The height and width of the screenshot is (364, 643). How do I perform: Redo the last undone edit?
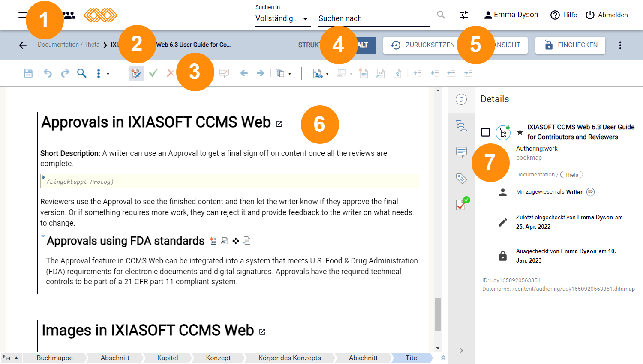65,73
